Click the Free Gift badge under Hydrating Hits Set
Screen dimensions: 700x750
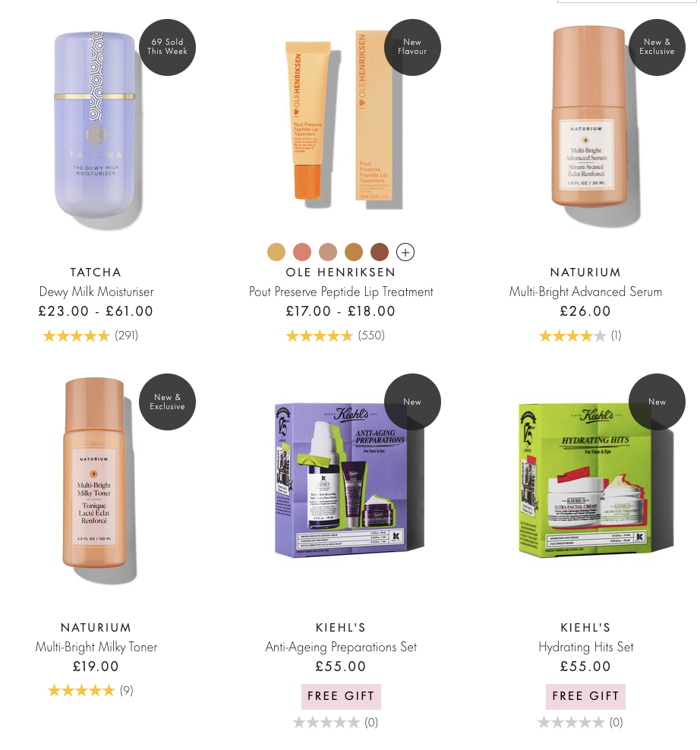(585, 696)
